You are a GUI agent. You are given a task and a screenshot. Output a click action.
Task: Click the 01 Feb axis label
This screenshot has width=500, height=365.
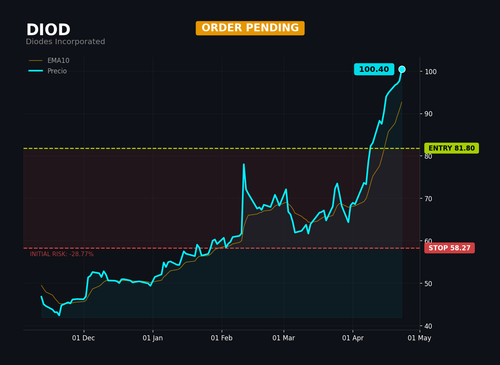tap(222, 338)
